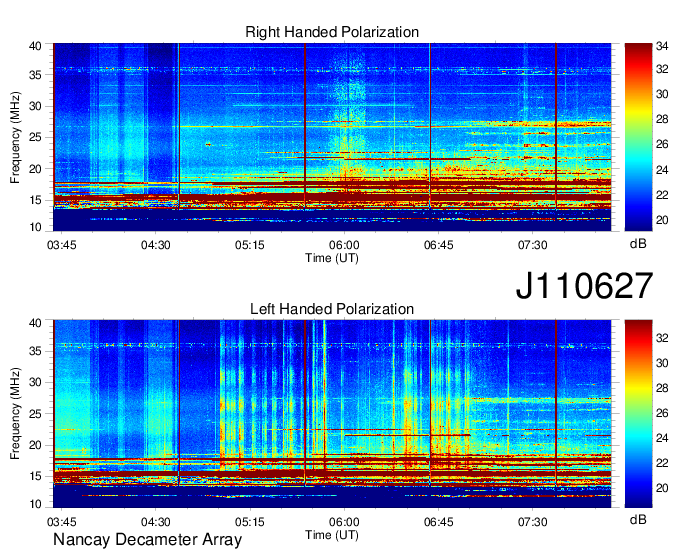Click the 15 MHz tick of Right Handed plot
The image size is (680, 552).
(x=35, y=200)
